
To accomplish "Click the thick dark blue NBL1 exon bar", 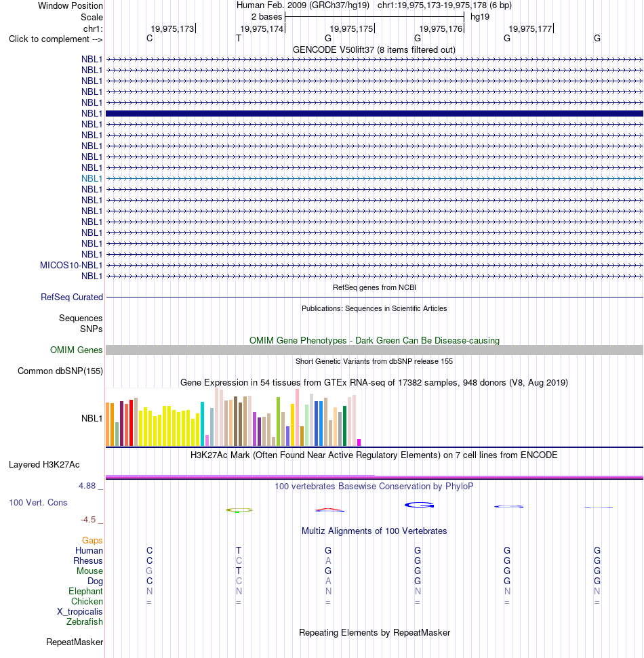I will 374,113.
